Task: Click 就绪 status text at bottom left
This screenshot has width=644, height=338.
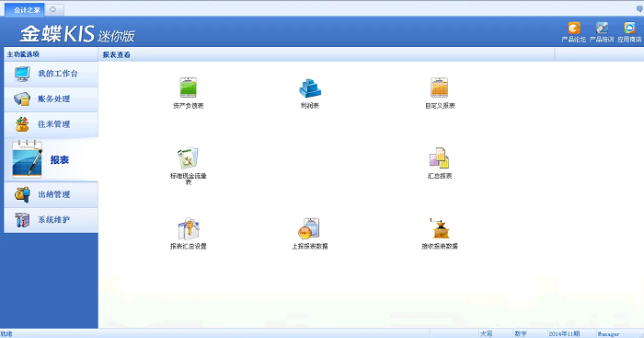Action: coord(6,334)
